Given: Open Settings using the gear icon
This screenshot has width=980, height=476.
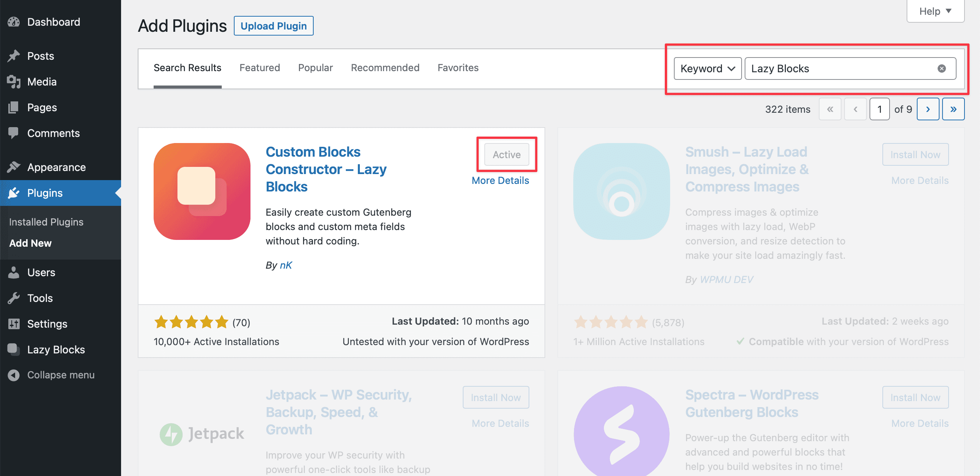Looking at the screenshot, I should (x=14, y=324).
